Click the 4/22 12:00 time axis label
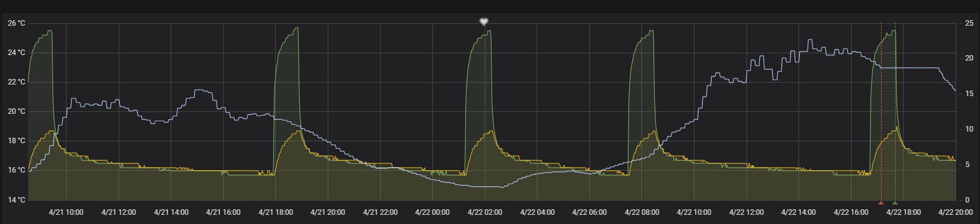This screenshot has height=224, width=980. pos(746,212)
